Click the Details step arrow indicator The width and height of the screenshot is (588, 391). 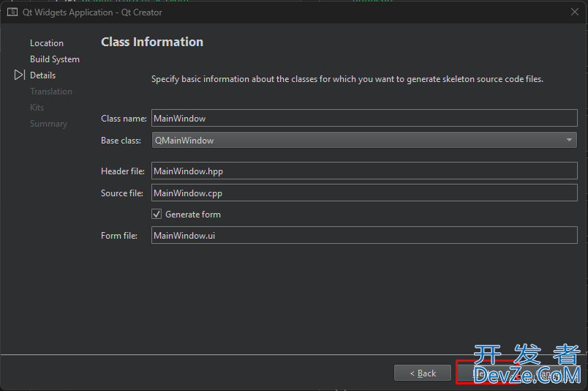(x=20, y=75)
